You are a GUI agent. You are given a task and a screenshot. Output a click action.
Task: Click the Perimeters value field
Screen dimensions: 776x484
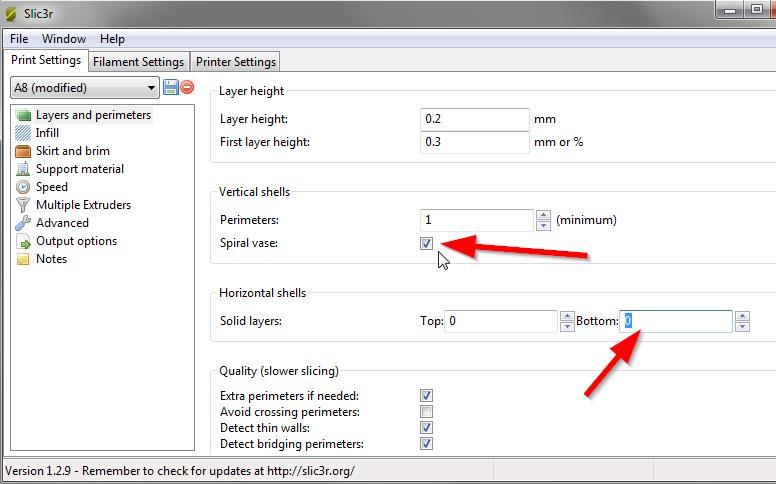[x=477, y=220]
